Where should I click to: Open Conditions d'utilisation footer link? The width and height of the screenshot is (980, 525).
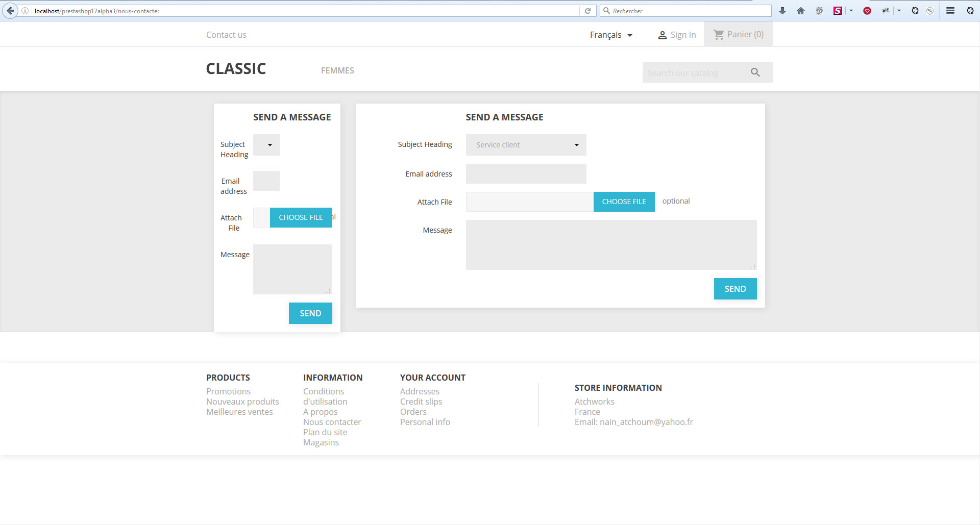click(x=325, y=396)
